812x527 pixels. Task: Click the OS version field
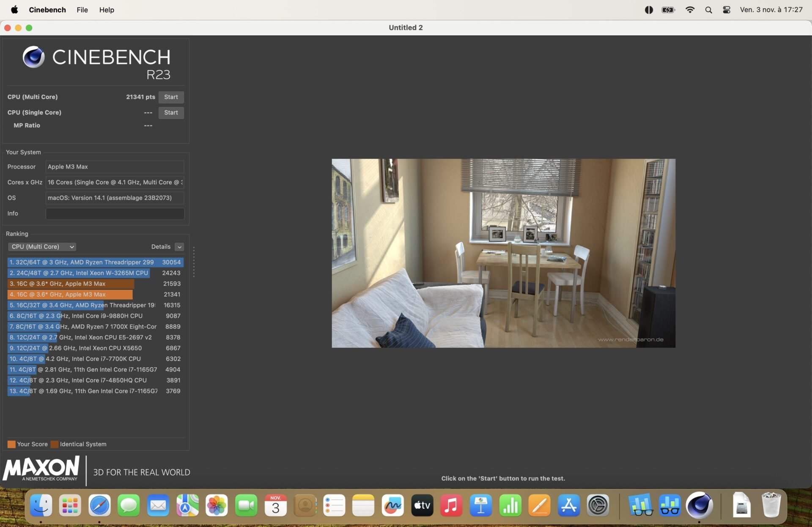115,198
